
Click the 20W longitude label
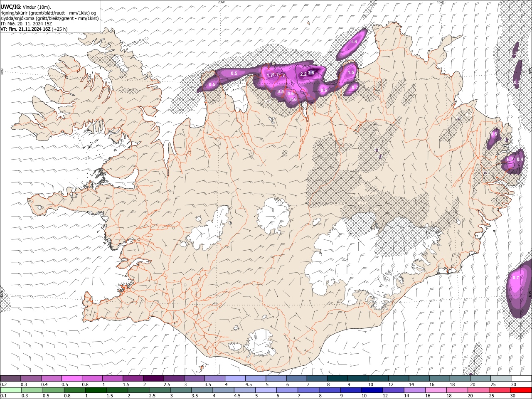pos(221,2)
